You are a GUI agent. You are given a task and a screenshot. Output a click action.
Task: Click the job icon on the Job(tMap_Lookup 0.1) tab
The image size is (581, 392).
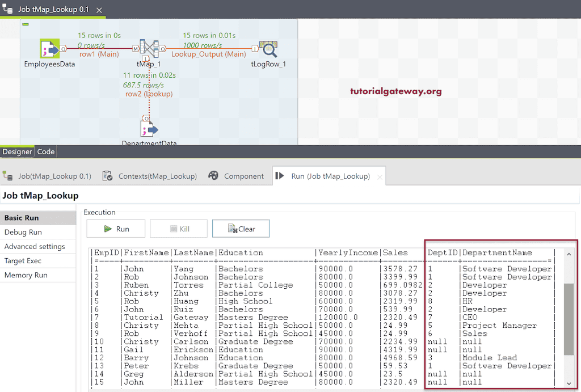[7, 176]
